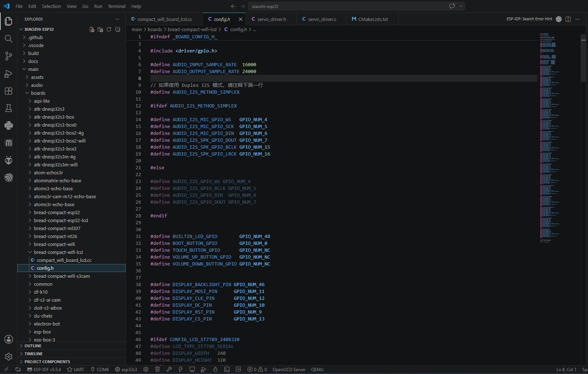Open the chat dropdown arrow in title bar
588x374 pixels.
461,6
